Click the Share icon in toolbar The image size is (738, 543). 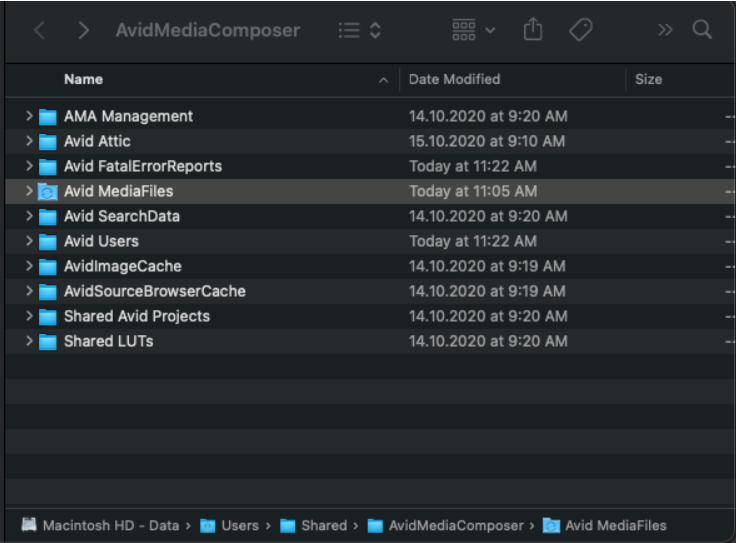[x=533, y=30]
